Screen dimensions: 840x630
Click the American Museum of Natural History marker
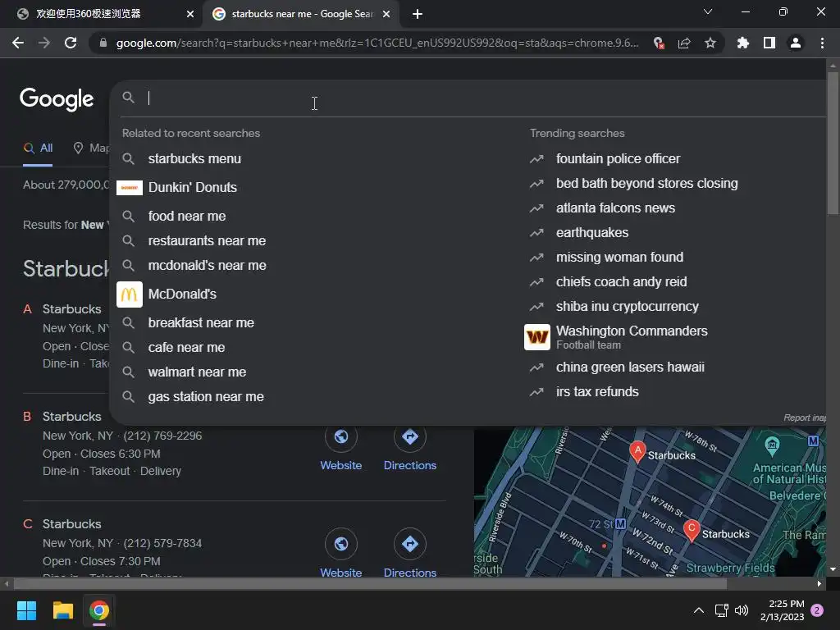772,445
